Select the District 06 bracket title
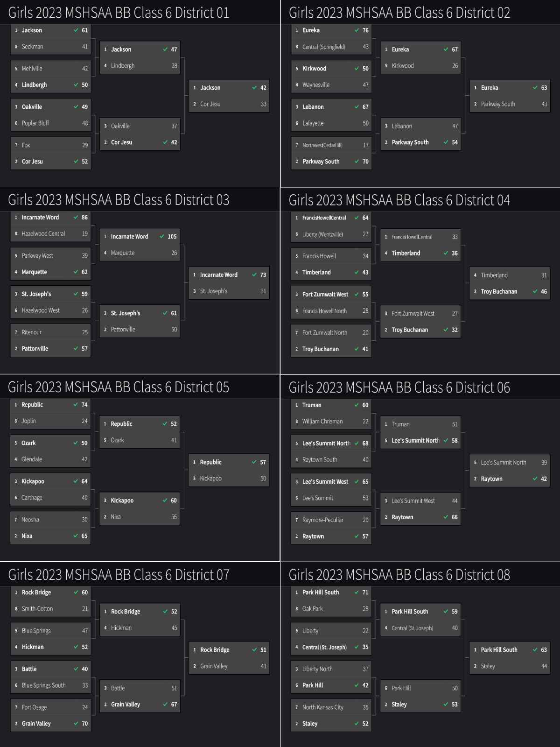 point(399,388)
